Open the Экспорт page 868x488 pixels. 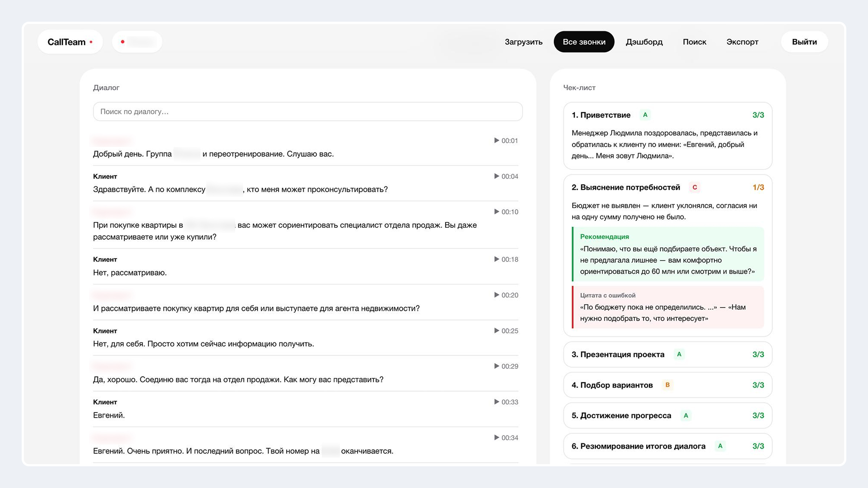[742, 42]
